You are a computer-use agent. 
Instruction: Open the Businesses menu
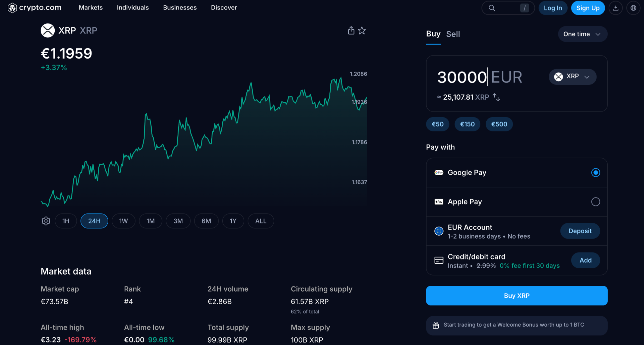[x=180, y=7]
